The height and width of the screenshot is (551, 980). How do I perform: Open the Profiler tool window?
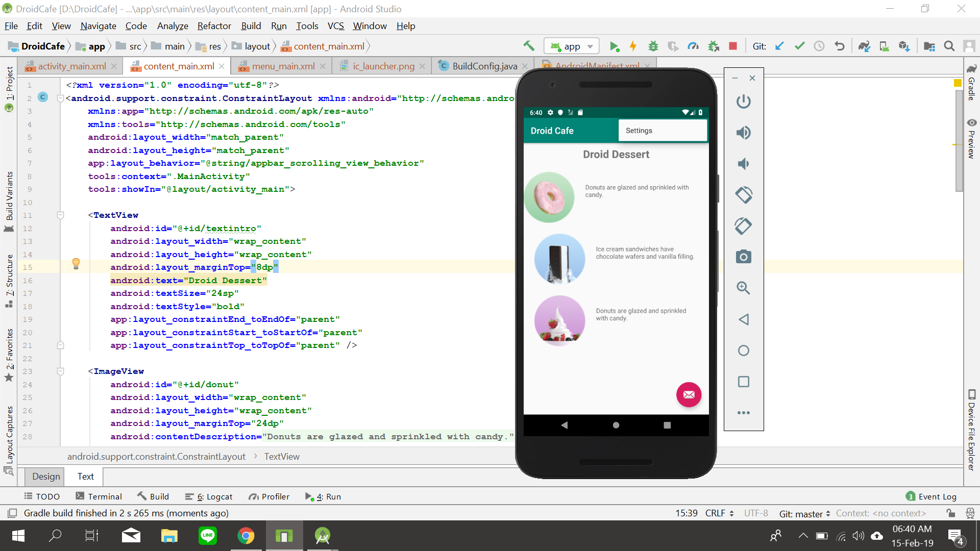click(269, 497)
